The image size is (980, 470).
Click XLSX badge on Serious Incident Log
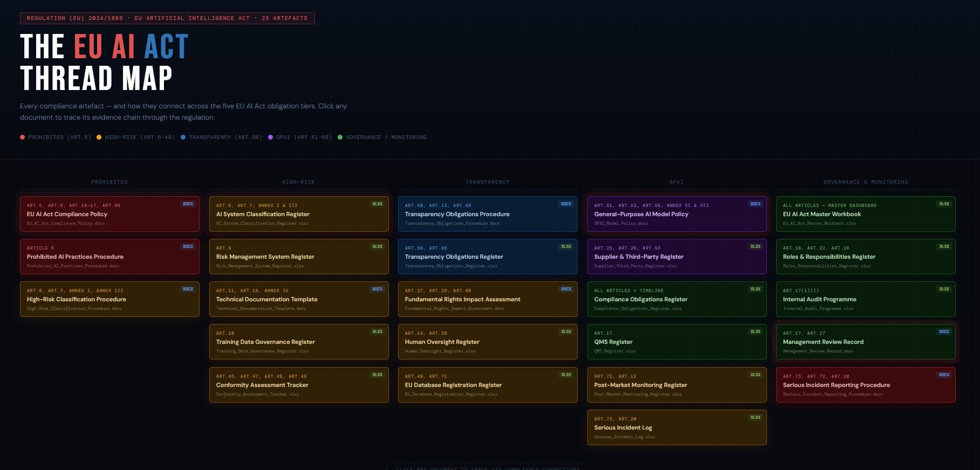(756, 417)
